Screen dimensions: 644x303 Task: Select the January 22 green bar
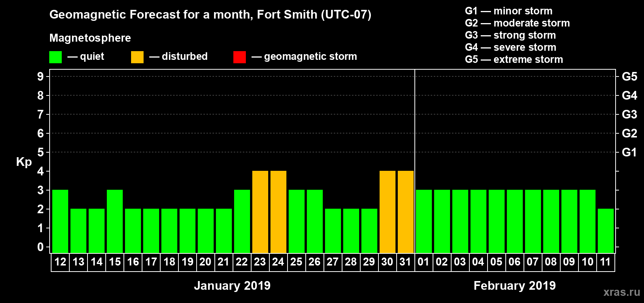[242, 221]
